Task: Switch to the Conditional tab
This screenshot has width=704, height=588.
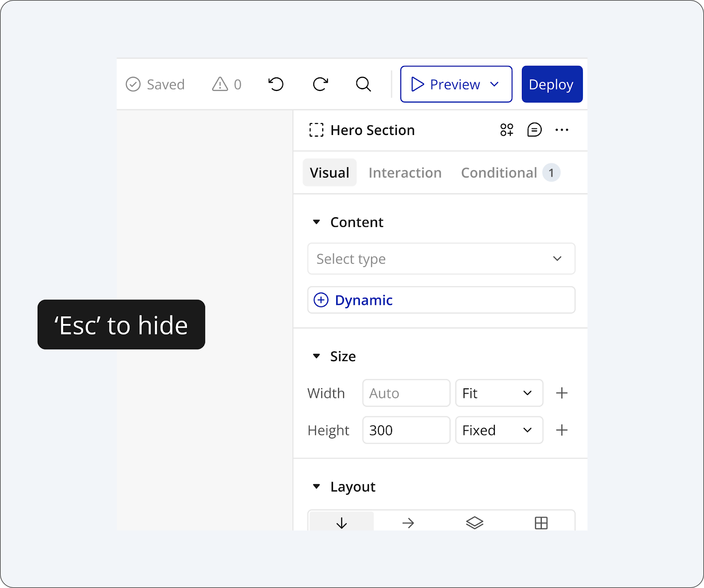Action: click(x=499, y=173)
